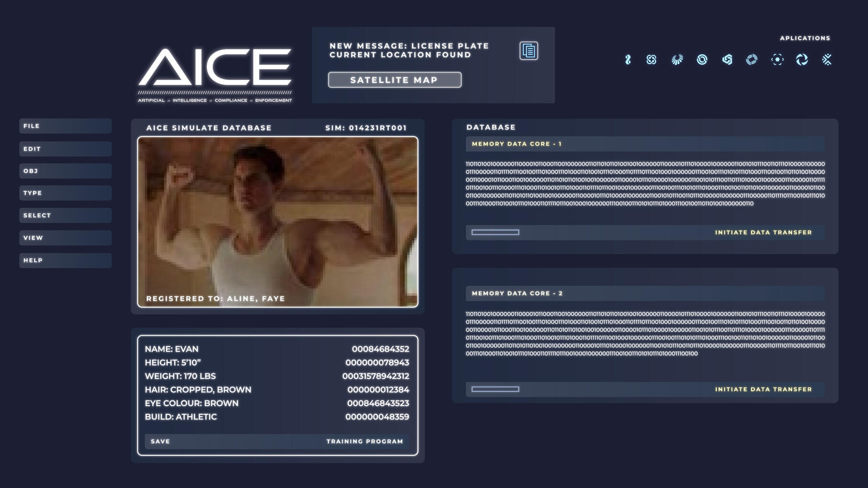Open the segmented circle application icon
868x488 pixels.
pyautogui.click(x=752, y=59)
